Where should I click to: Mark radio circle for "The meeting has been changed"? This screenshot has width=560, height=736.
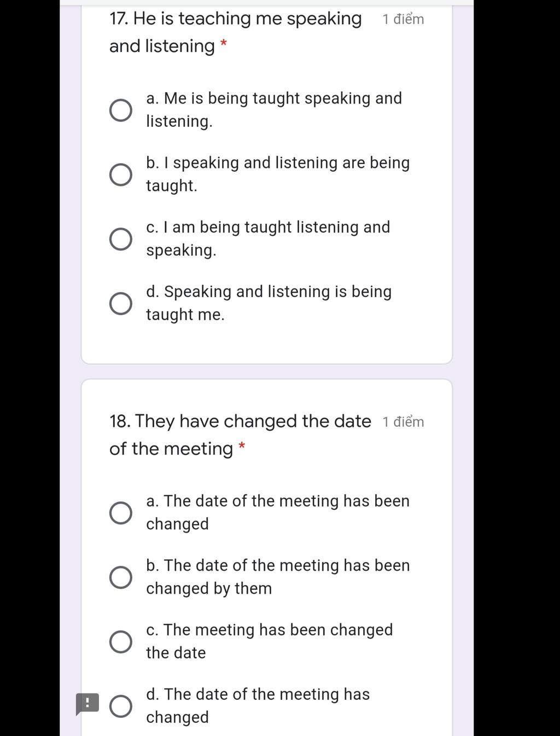tap(120, 642)
